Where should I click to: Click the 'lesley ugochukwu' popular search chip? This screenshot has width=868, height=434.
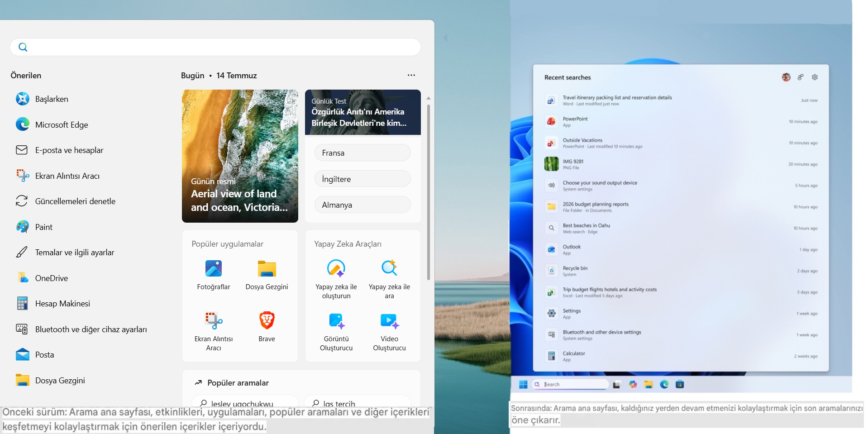[245, 401]
